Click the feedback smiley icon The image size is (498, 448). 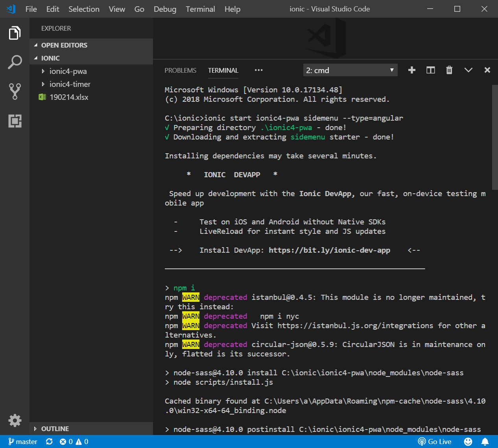click(468, 442)
